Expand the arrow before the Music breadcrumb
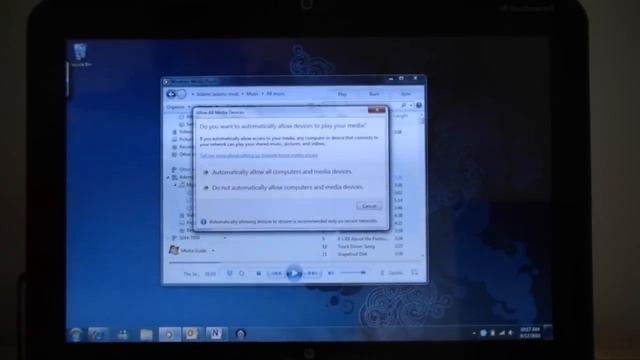 [x=242, y=94]
